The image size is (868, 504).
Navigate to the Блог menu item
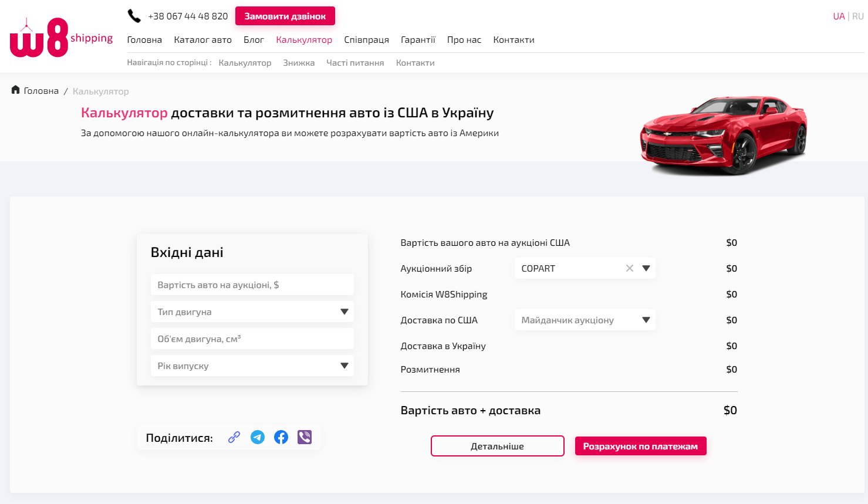point(254,39)
